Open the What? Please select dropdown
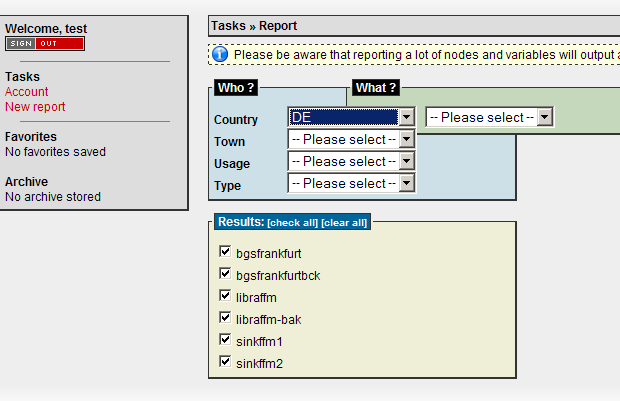 pyautogui.click(x=490, y=117)
